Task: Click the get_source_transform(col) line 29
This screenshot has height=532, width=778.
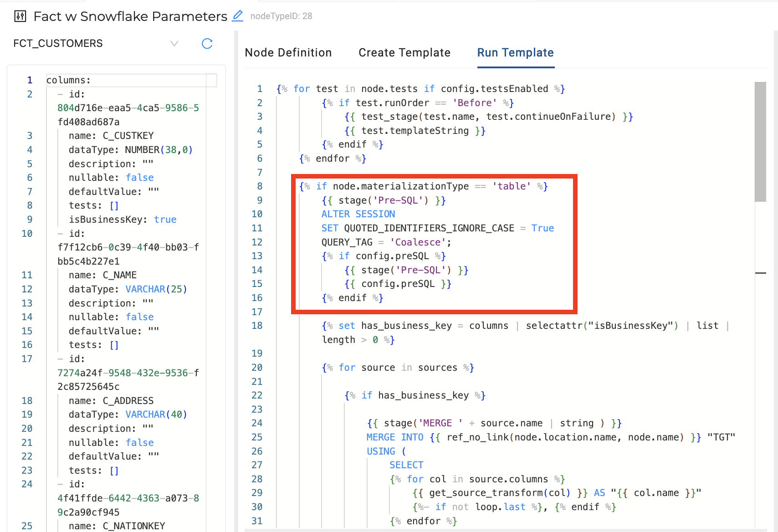Action: (557, 493)
